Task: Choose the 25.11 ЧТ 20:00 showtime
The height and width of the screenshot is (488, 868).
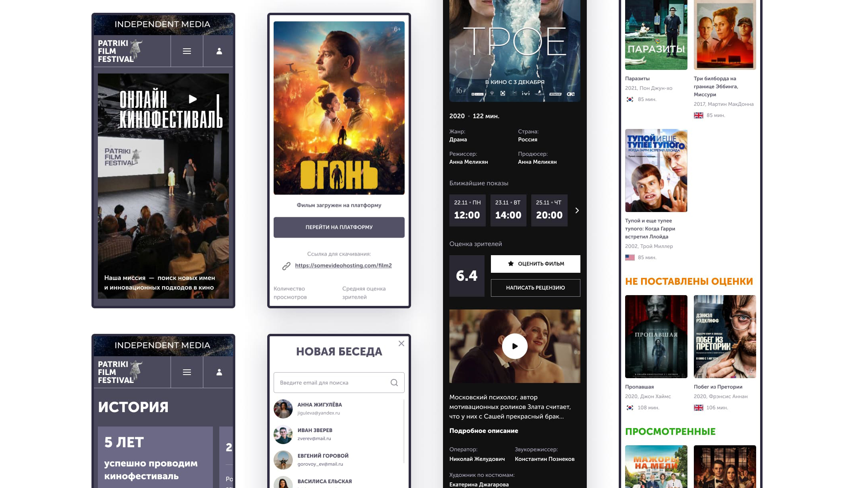Action: tap(549, 210)
